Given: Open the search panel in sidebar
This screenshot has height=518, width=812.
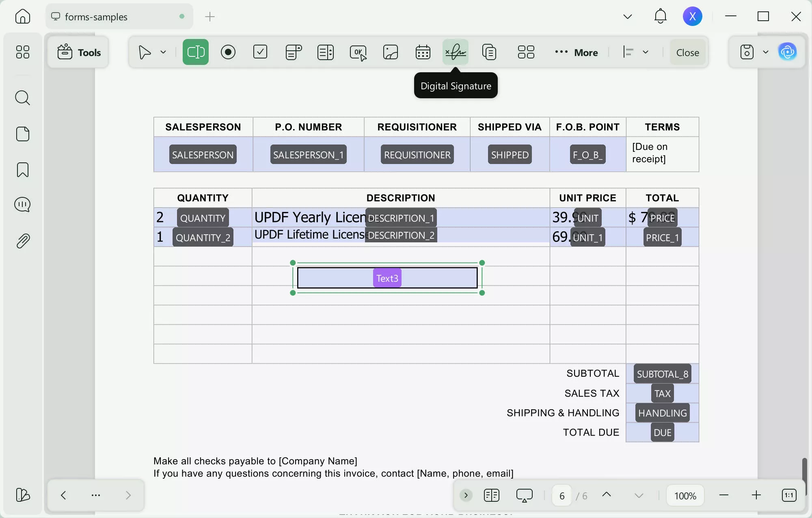Looking at the screenshot, I should pyautogui.click(x=22, y=98).
